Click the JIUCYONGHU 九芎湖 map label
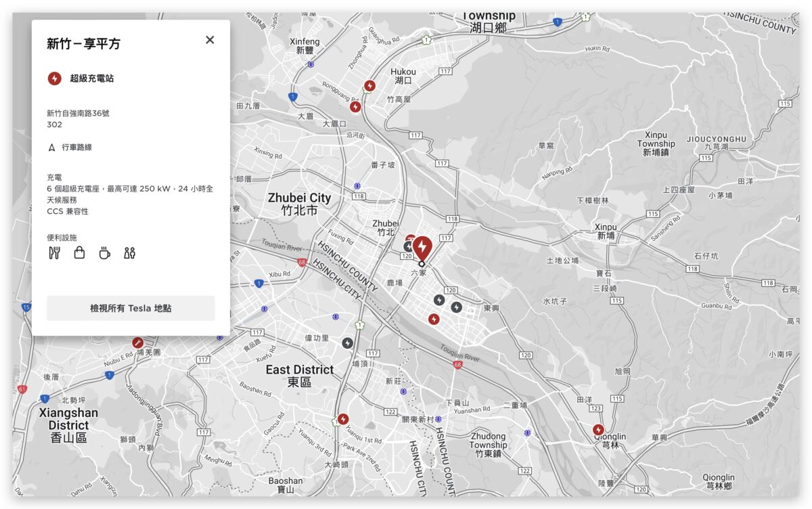Image resolution: width=812 pixels, height=509 pixels. (717, 143)
